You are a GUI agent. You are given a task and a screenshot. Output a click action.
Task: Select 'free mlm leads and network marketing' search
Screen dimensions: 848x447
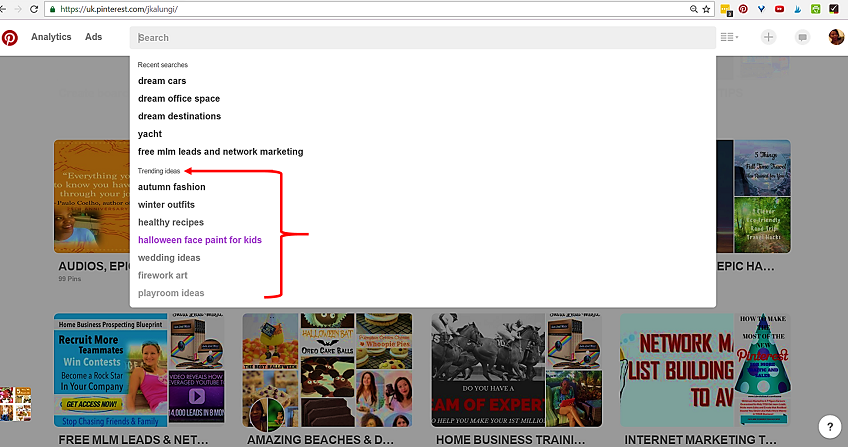[220, 152]
